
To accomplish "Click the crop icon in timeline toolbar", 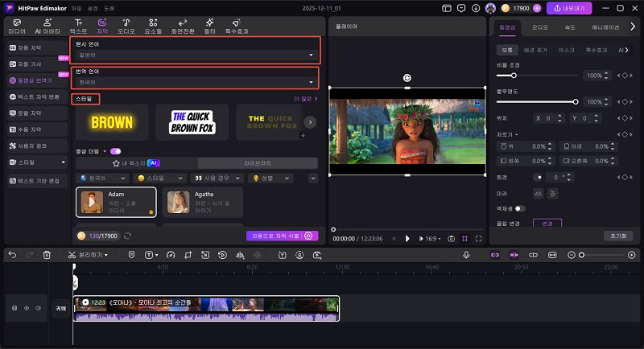I will click(188, 255).
